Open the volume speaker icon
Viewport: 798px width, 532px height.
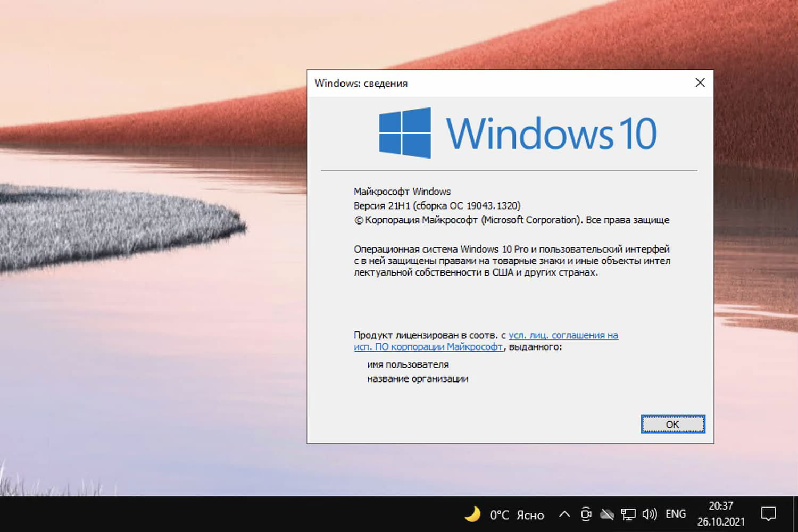[x=650, y=514]
